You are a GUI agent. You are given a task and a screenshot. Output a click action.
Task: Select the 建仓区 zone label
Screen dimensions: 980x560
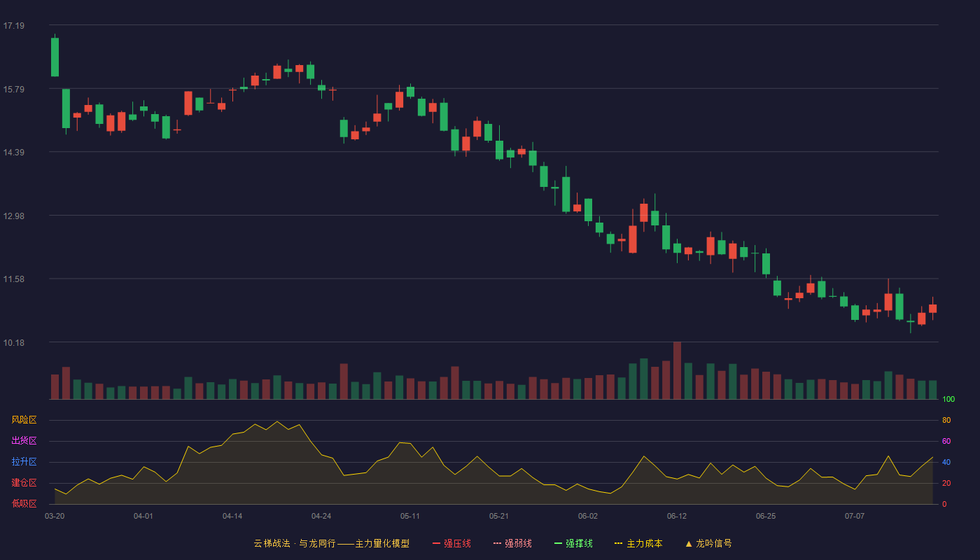click(24, 483)
